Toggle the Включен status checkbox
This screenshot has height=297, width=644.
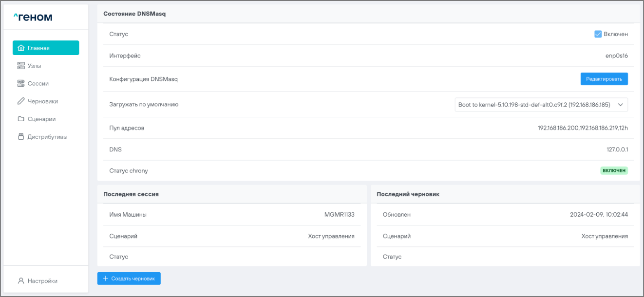598,34
